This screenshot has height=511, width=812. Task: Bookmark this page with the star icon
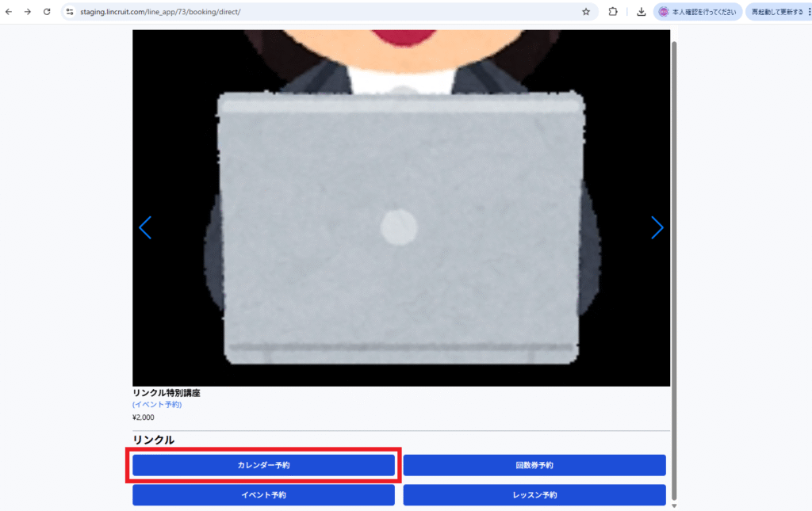pos(586,11)
